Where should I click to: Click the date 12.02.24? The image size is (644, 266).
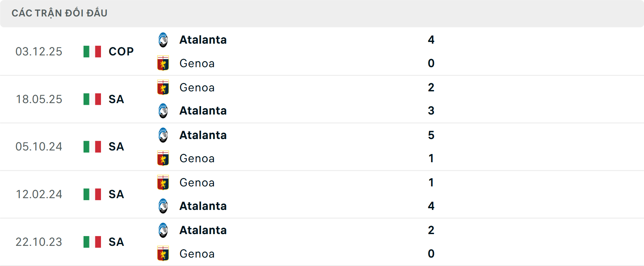(x=39, y=194)
